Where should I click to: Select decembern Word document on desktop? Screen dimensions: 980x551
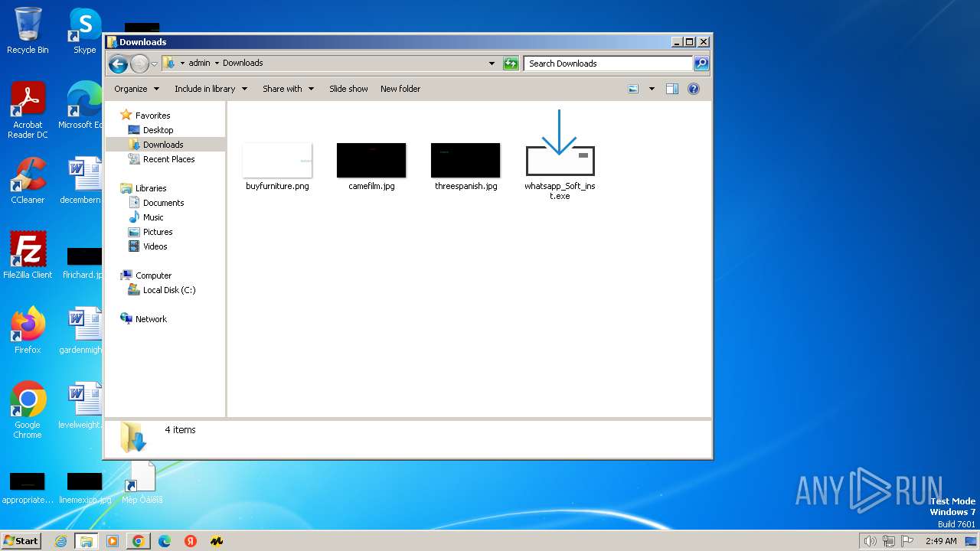[80, 181]
